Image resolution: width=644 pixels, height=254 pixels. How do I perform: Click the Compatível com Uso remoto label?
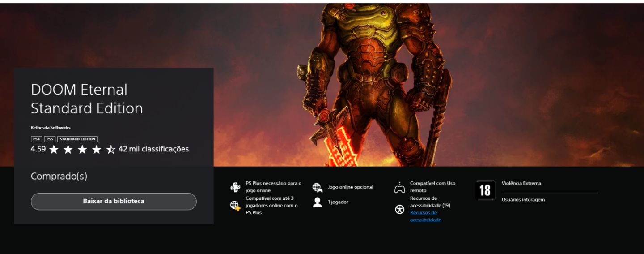432,187
